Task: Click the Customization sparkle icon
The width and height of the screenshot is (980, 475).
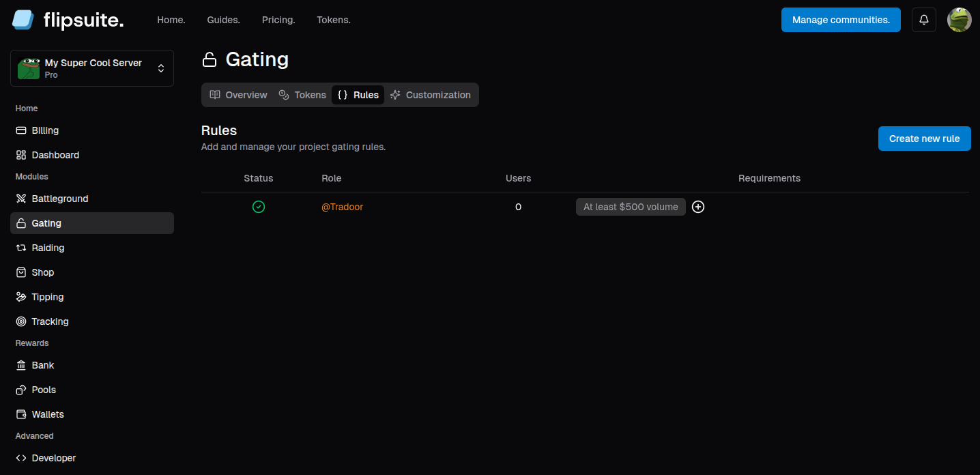Action: tap(395, 95)
